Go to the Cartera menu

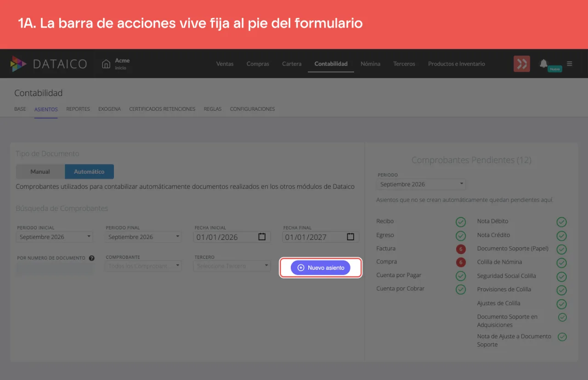click(292, 64)
